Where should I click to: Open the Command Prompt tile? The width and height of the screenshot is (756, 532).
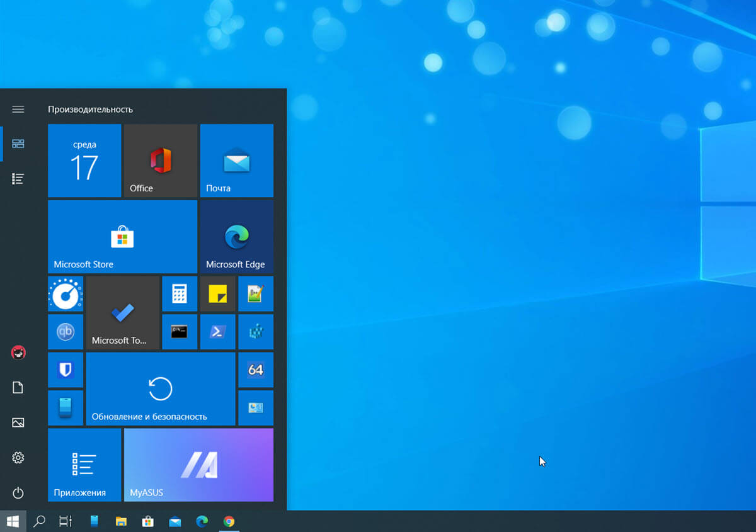click(x=180, y=332)
